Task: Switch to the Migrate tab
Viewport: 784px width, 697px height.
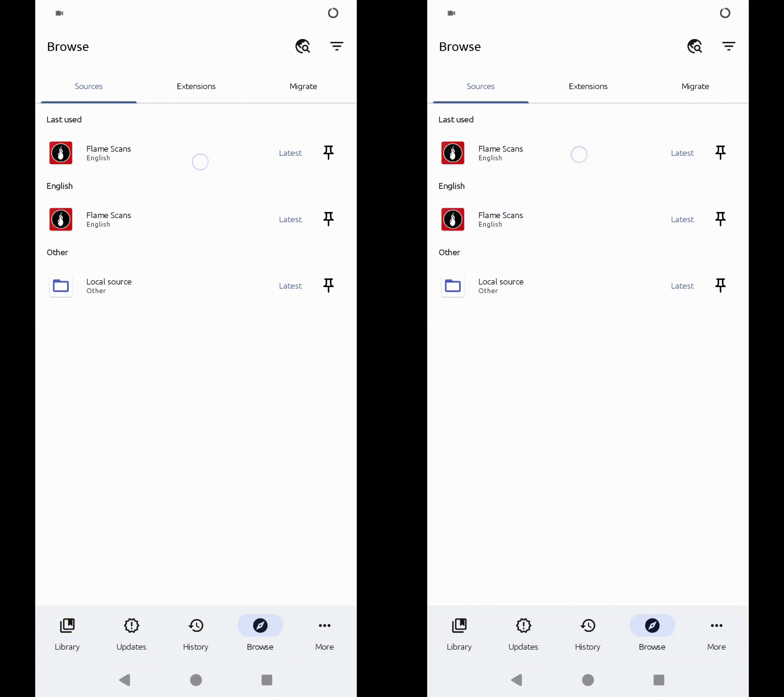Action: 303,85
